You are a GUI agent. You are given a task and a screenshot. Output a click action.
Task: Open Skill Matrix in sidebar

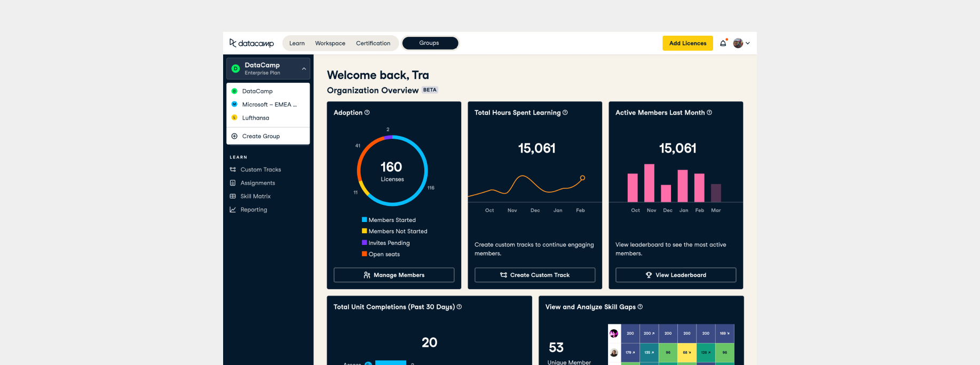click(256, 196)
